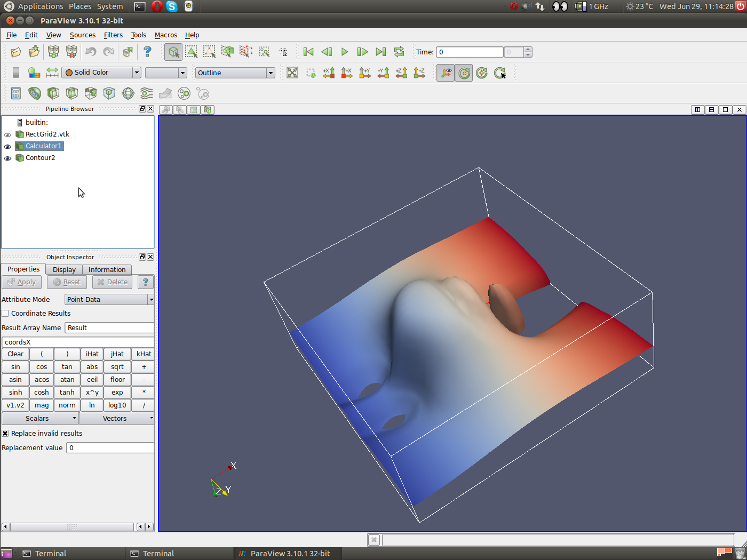This screenshot has width=747, height=560.
Task: Click the Apply button
Action: click(22, 282)
